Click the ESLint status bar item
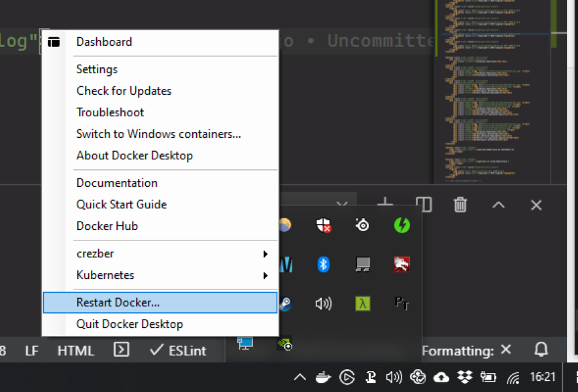Image resolution: width=578 pixels, height=392 pixels. point(178,350)
